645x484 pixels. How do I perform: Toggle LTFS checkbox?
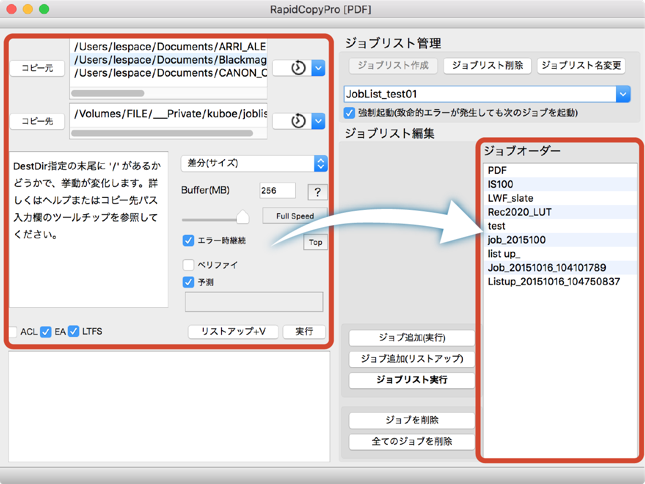tap(74, 331)
